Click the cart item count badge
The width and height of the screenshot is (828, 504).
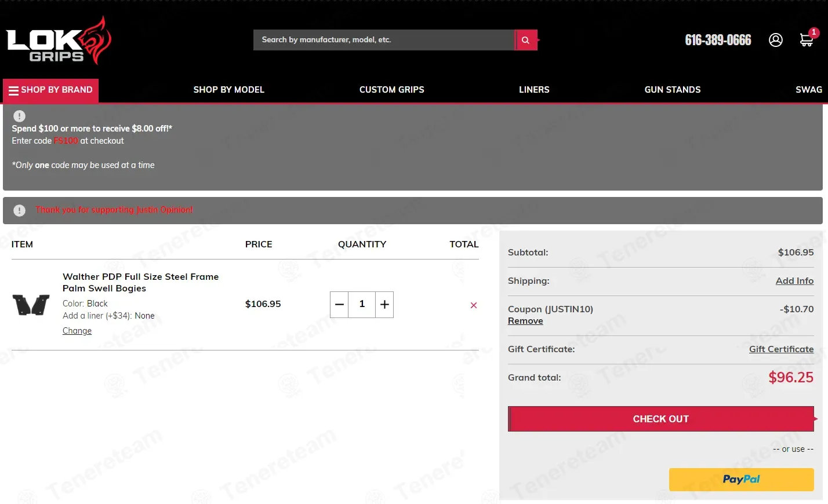point(814,32)
